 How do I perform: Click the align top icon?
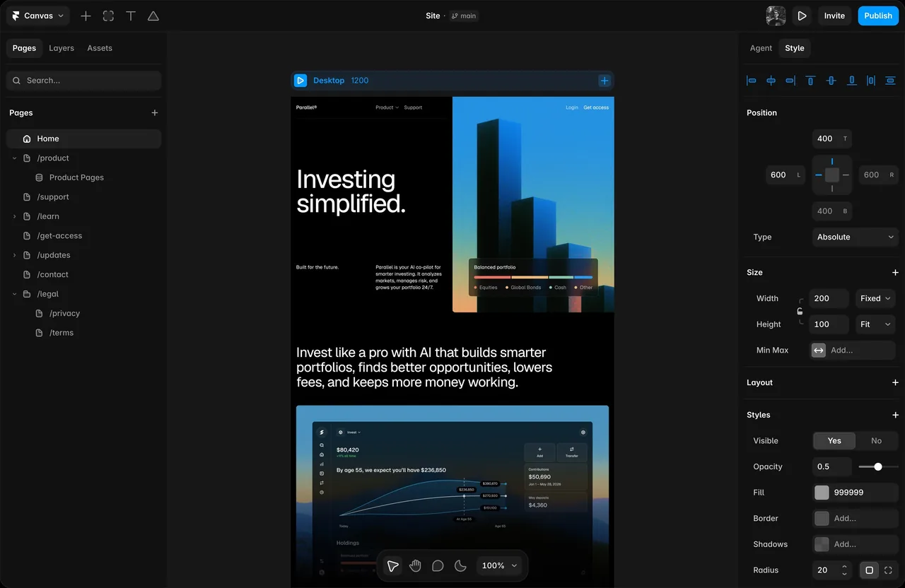pos(811,81)
